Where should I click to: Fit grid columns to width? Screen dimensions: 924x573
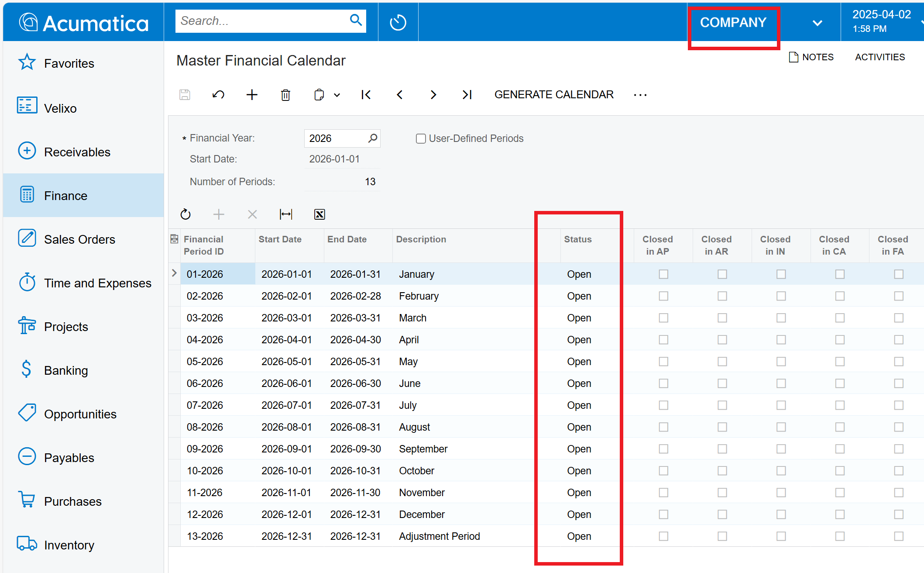point(286,214)
